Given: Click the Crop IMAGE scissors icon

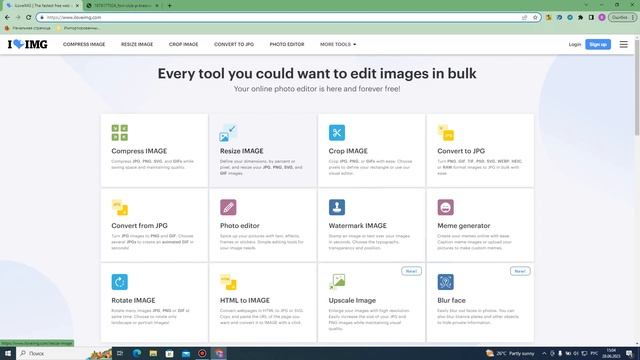Looking at the screenshot, I should click(337, 133).
